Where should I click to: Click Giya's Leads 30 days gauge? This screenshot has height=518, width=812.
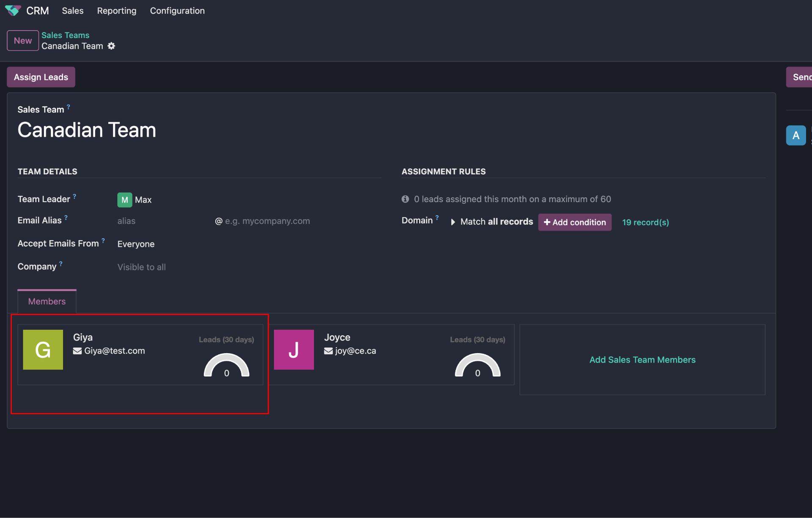(x=226, y=366)
